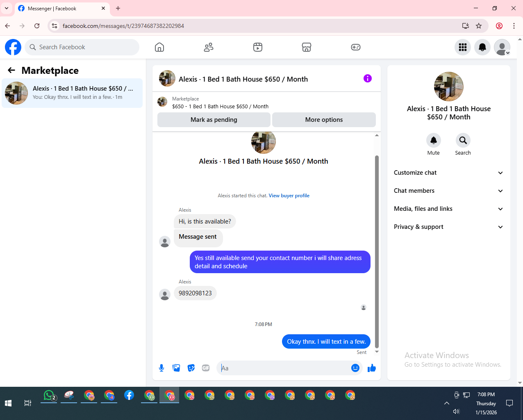Click the browser address bar URL
523x420 pixels.
[123, 26]
